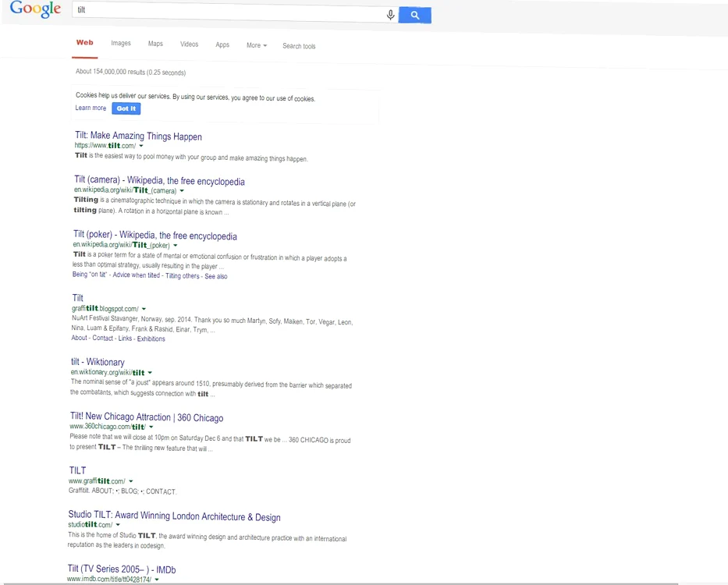Click the en.wiktionary.org/wiki/tilt URL text
The height and width of the screenshot is (585, 728).
pos(108,372)
